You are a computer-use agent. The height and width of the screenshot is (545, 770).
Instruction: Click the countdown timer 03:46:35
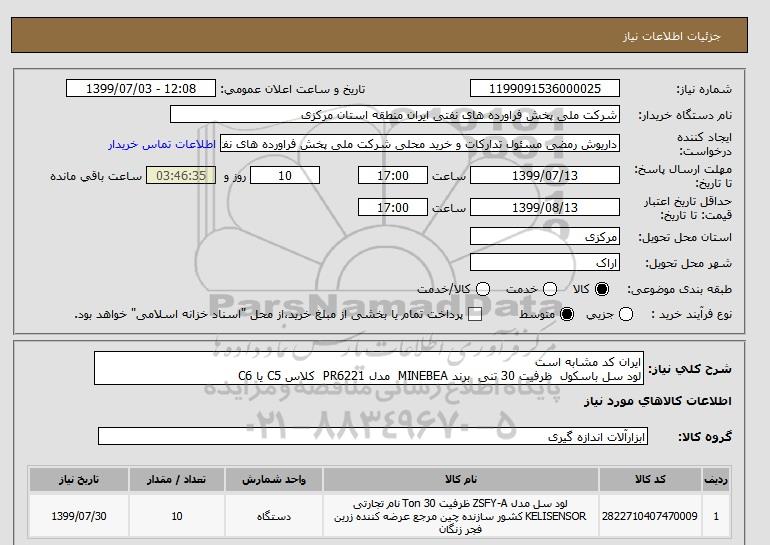[181, 175]
